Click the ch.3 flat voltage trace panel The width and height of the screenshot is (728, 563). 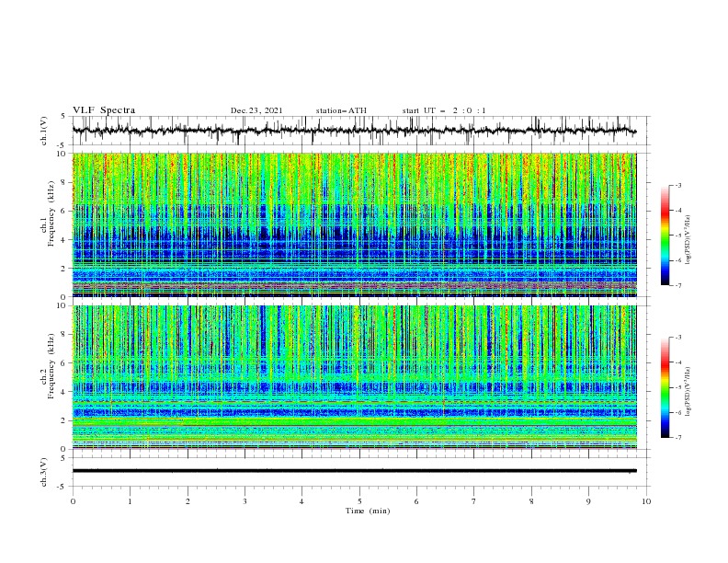[x=360, y=472]
